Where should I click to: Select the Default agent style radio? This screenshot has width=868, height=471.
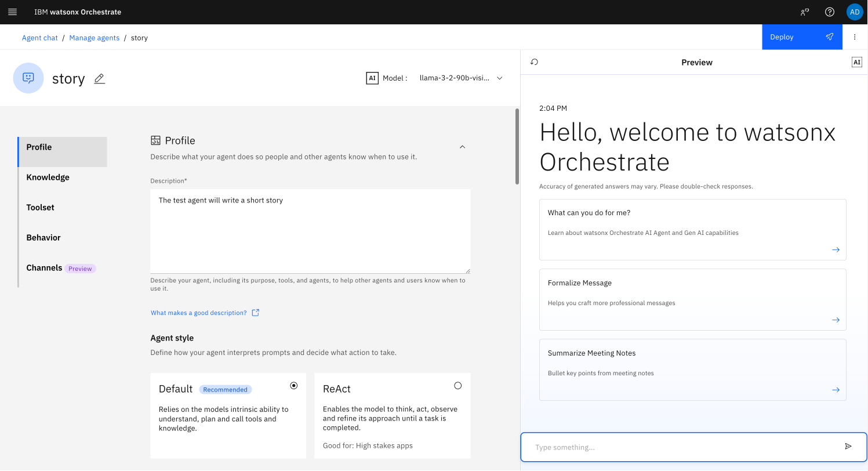pyautogui.click(x=294, y=385)
